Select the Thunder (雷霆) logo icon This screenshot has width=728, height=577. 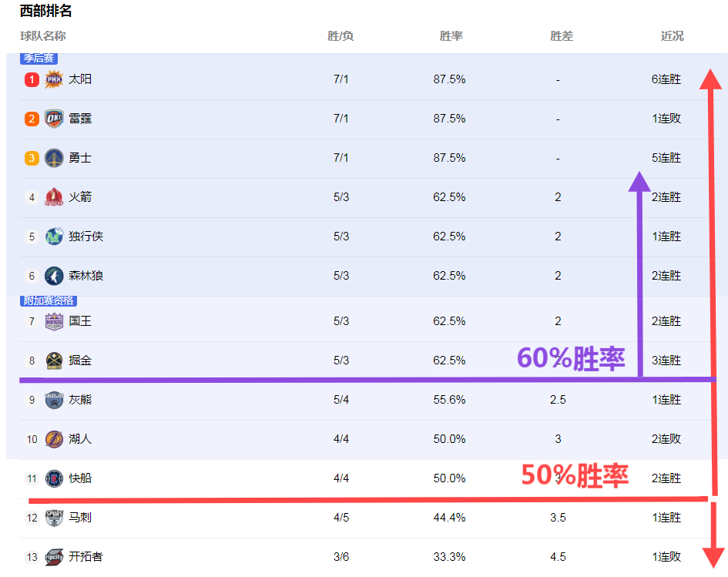[52, 119]
